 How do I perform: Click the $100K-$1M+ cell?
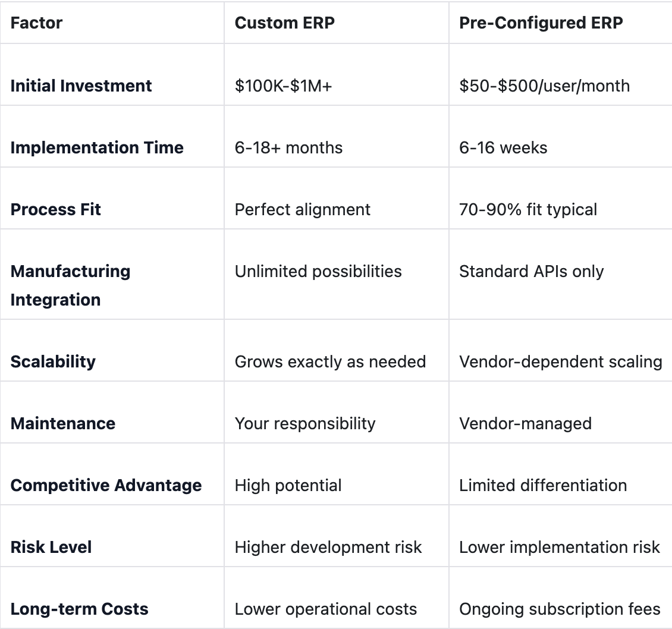pyautogui.click(x=283, y=86)
